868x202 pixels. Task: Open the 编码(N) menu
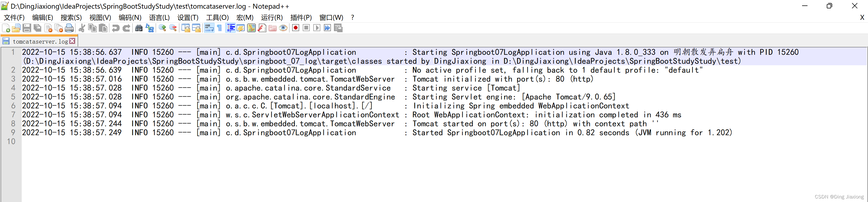(130, 18)
